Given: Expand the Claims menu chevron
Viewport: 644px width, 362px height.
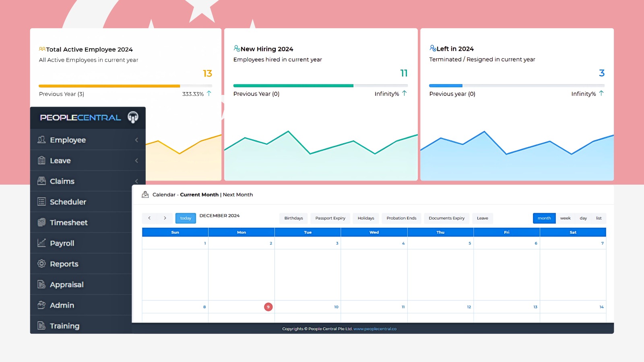Looking at the screenshot, I should (x=136, y=181).
